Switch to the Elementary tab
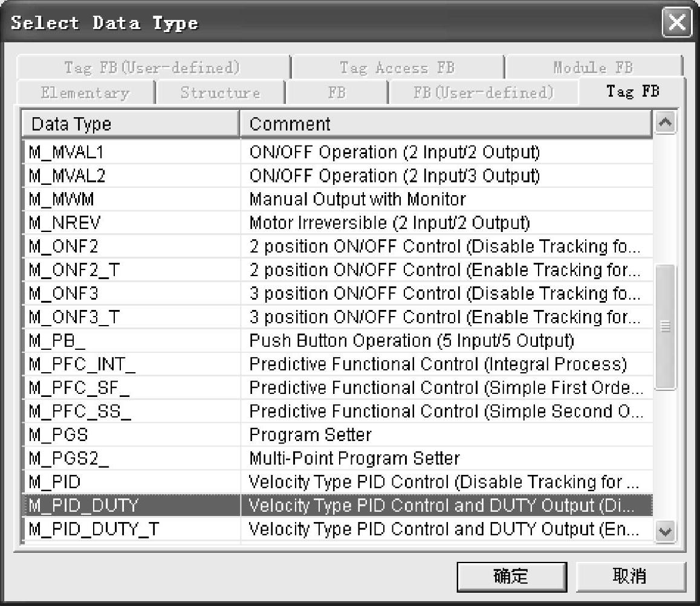 pyautogui.click(x=85, y=93)
